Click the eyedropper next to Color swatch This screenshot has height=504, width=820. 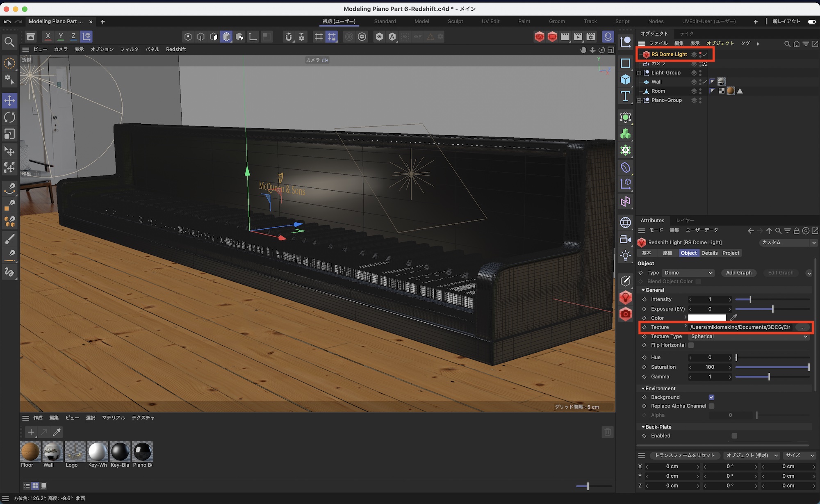pyautogui.click(x=733, y=317)
